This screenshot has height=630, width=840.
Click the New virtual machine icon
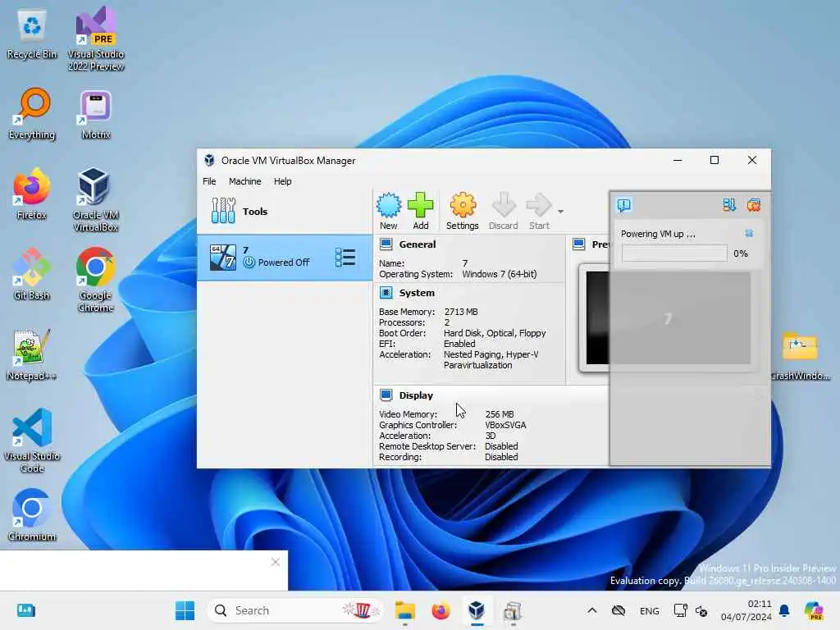389,211
